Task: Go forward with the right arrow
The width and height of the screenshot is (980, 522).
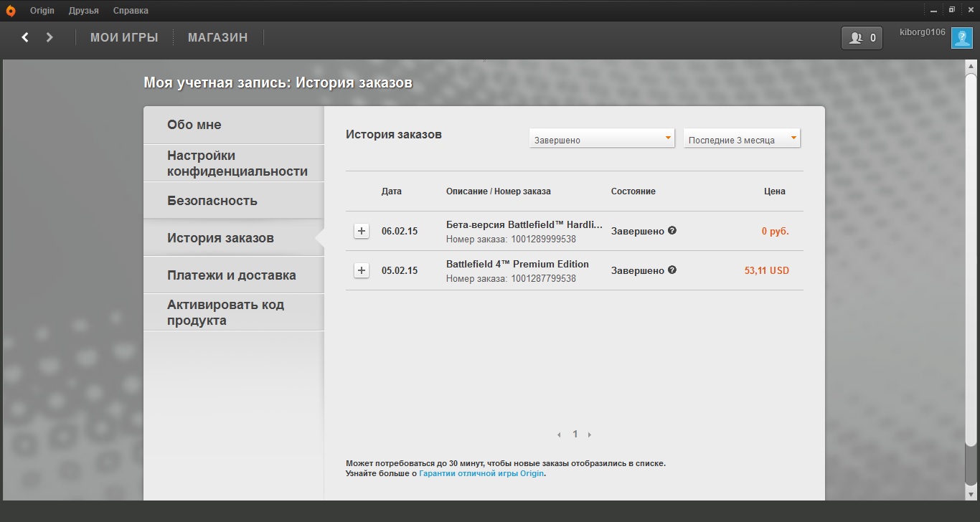Action: (x=50, y=37)
